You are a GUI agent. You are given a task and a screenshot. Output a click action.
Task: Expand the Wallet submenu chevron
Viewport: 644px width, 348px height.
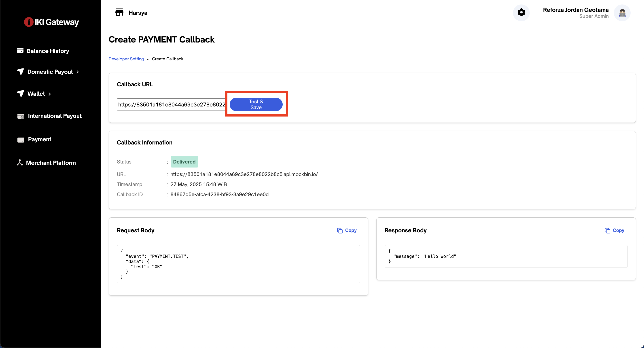pyautogui.click(x=50, y=94)
